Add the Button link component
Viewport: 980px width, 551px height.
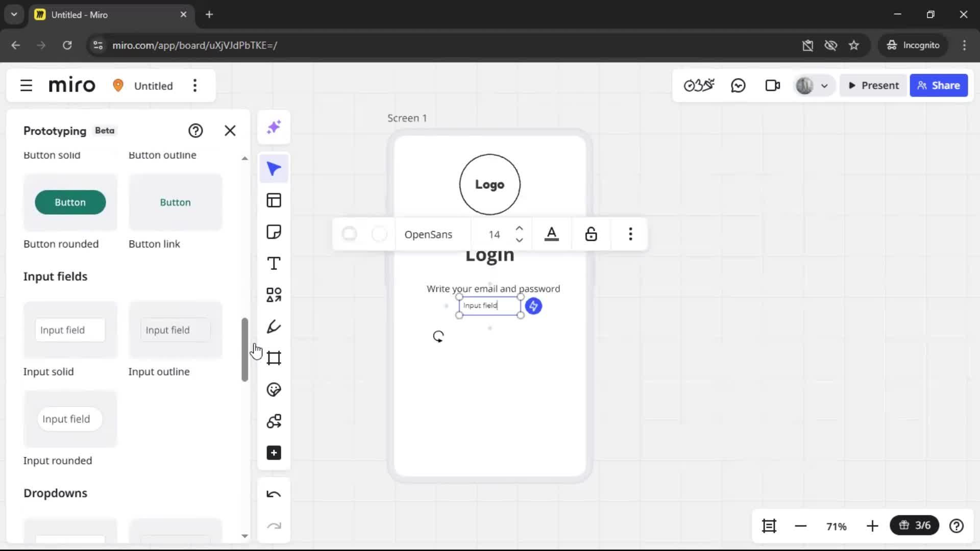[176, 203]
